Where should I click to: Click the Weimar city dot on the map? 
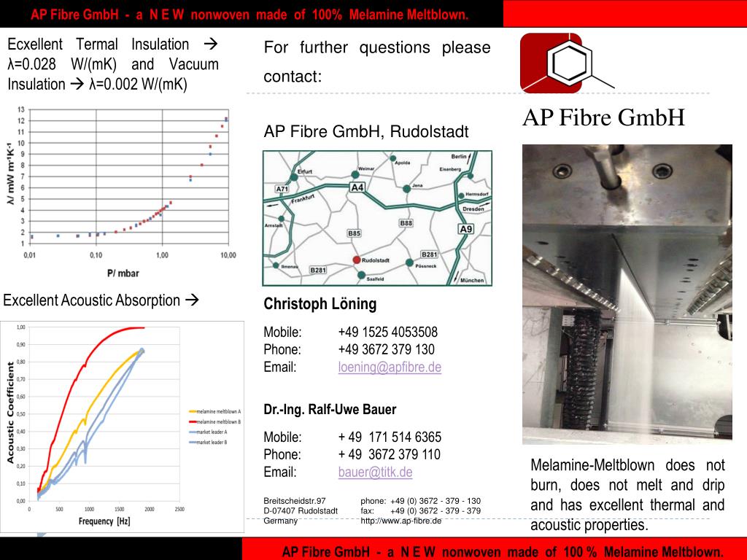tap(355, 175)
